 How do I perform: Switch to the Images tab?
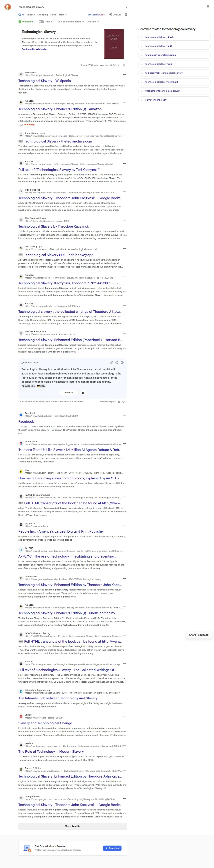[31, 15]
